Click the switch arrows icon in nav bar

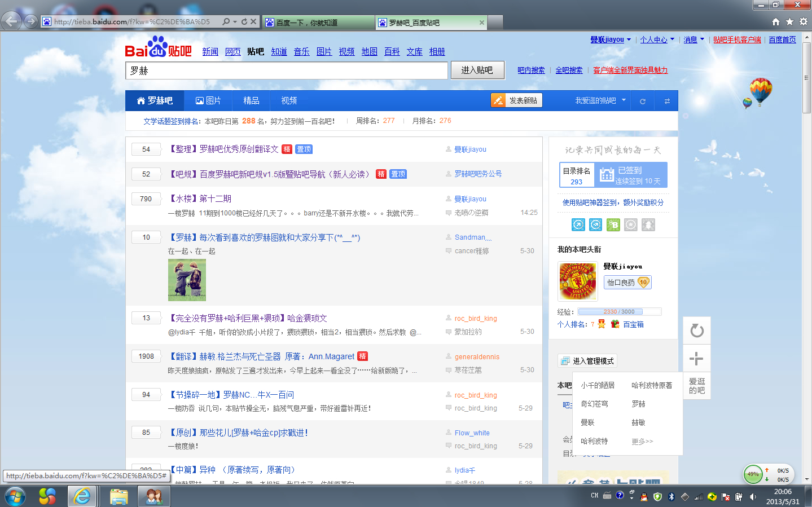pos(667,101)
